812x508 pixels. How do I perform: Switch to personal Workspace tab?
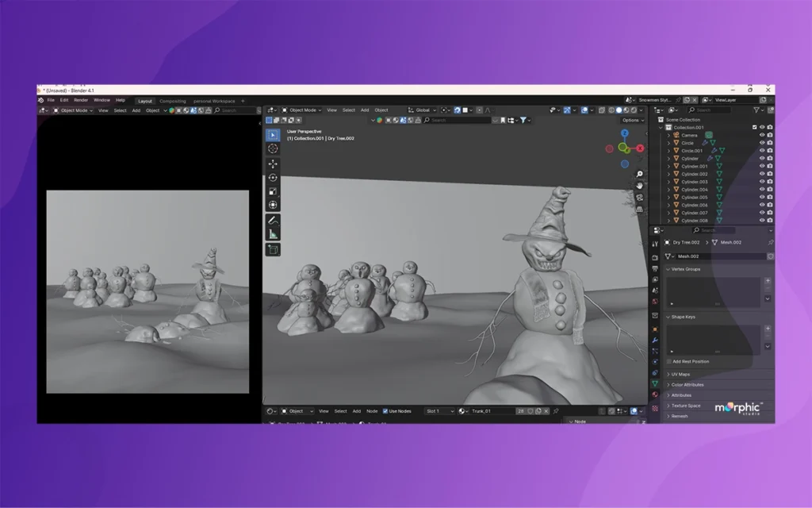(214, 101)
